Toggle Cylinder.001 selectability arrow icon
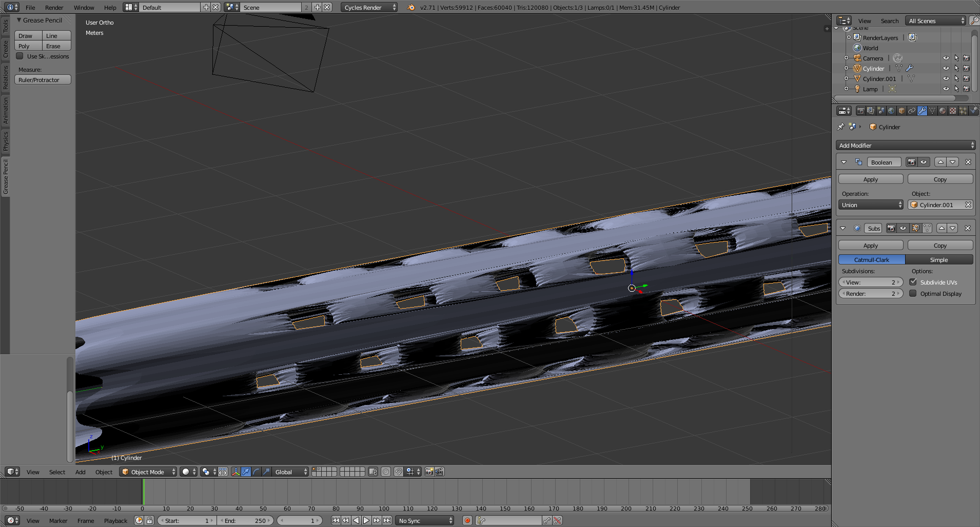The image size is (980, 527). (x=956, y=78)
